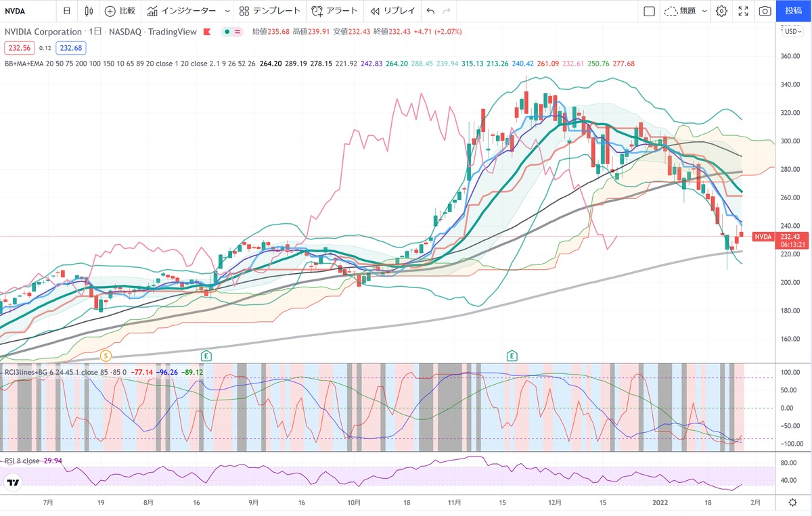Click the RSI value 29.94
812x516 pixels.
tap(52, 461)
